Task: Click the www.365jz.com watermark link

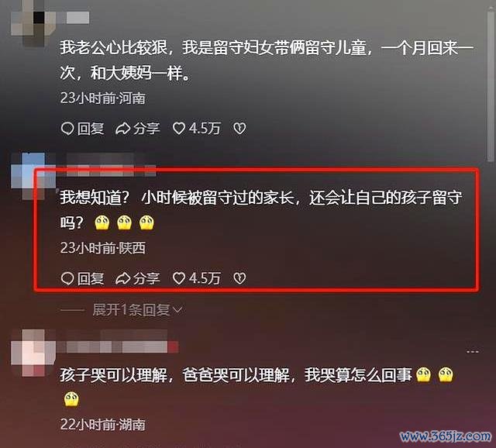Action: tap(446, 436)
